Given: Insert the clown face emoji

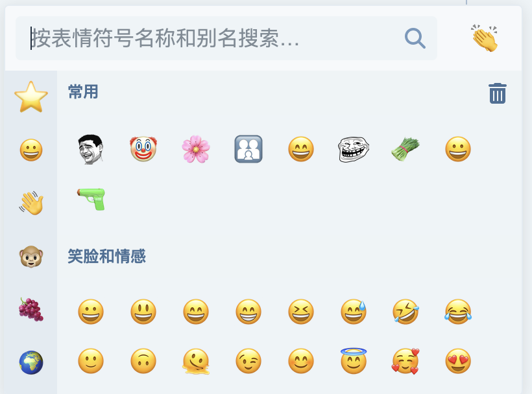Looking at the screenshot, I should (143, 149).
